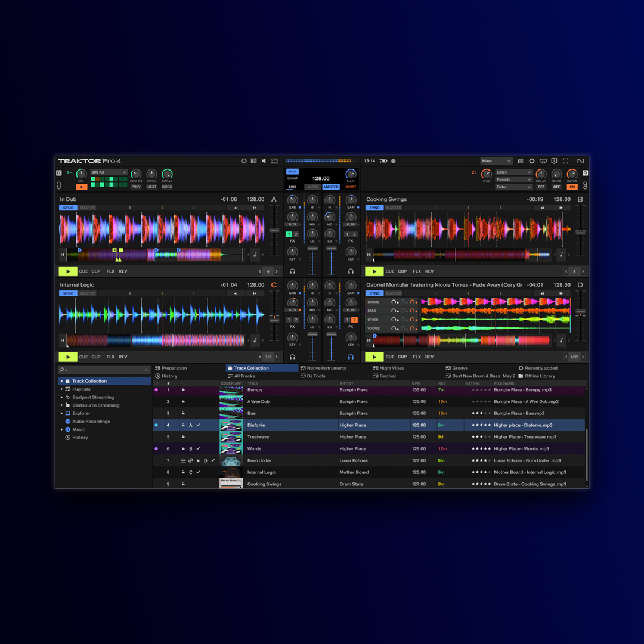This screenshot has width=644, height=644.
Task: Open the Delay effect dropdown
Action: pos(514,172)
